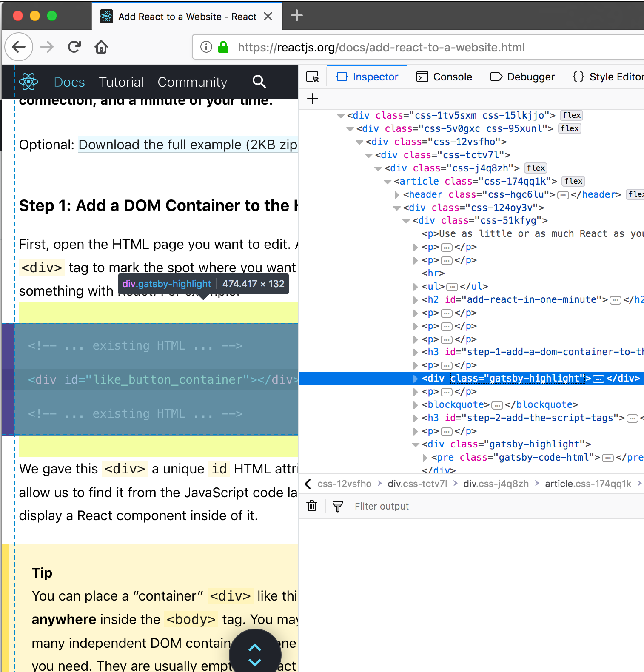Toggle flex badge on article css-174qq1k
Screen dimensions: 644x672
click(573, 181)
